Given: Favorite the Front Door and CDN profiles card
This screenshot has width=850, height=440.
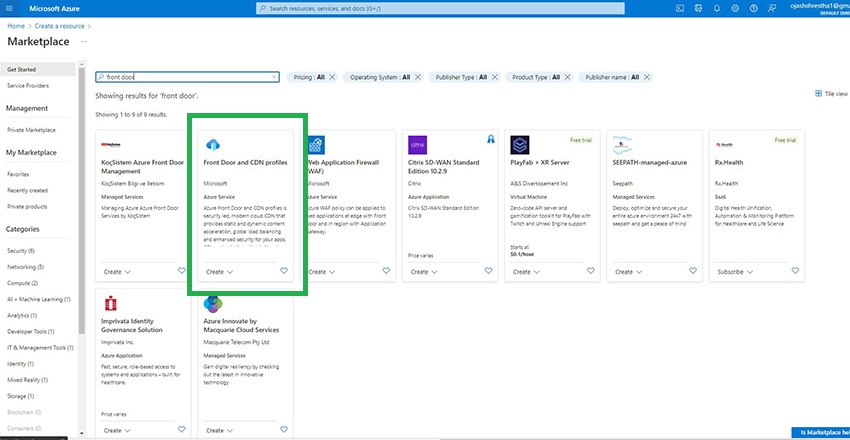Looking at the screenshot, I should click(284, 271).
